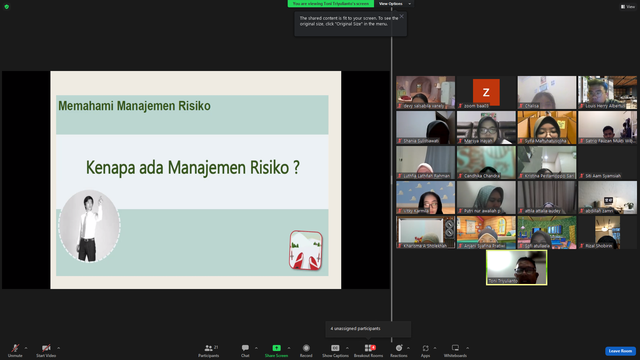Select devy salsabila's video tile
The width and height of the screenshot is (640, 360).
(x=425, y=92)
